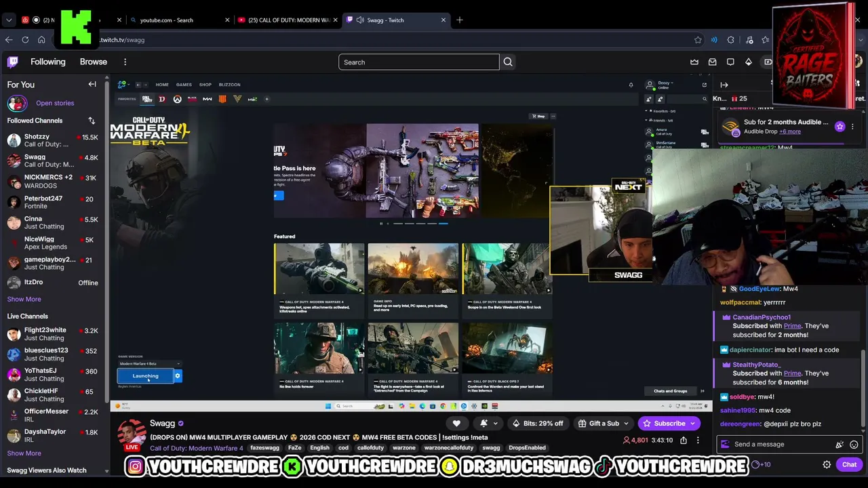Viewport: 868px width, 488px height.
Task: Open the Flight23white live channel
Action: [53, 334]
